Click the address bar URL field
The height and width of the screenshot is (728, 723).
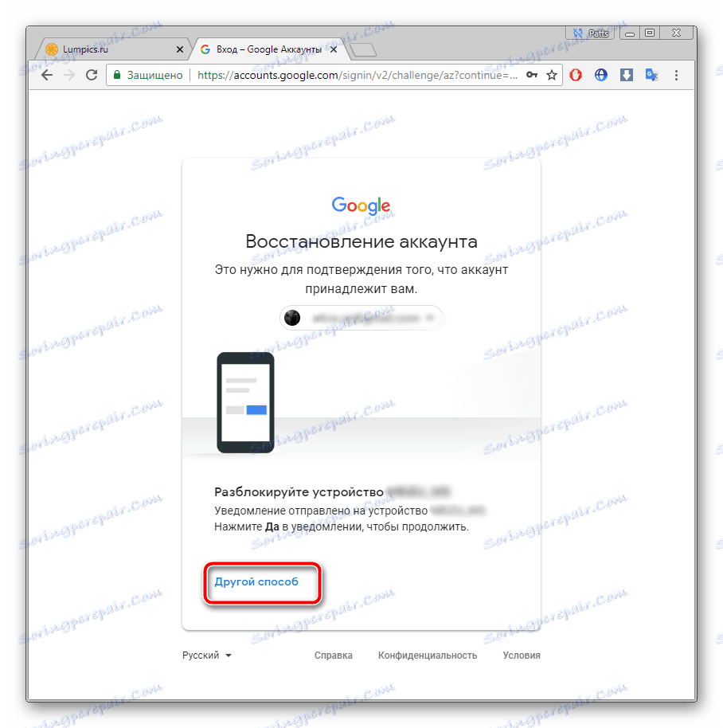click(358, 75)
